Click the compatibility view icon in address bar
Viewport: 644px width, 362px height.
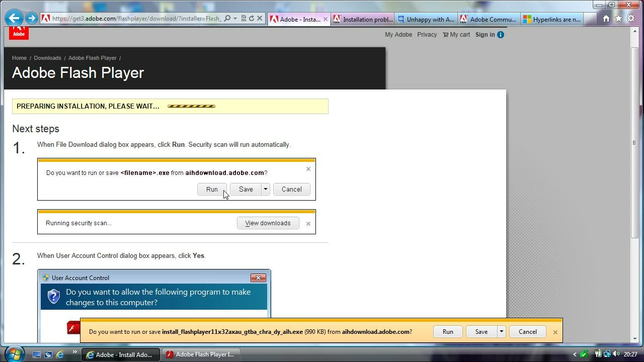(x=244, y=19)
